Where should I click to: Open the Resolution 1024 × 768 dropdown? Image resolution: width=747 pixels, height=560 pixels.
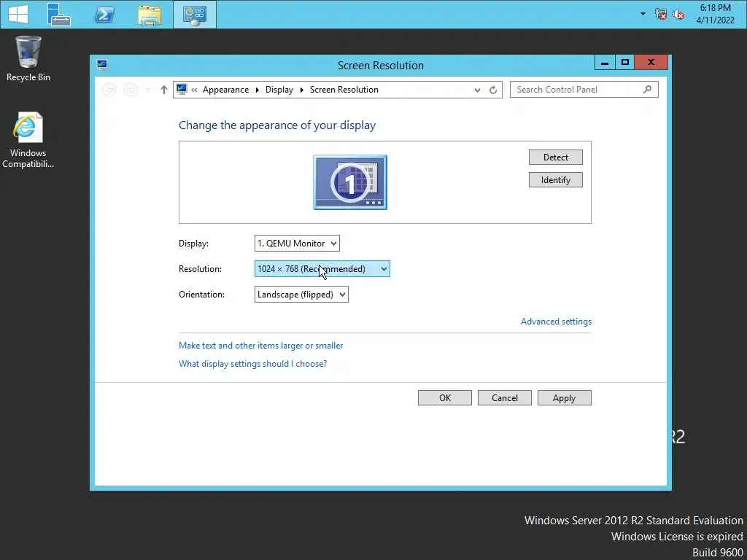tap(322, 269)
